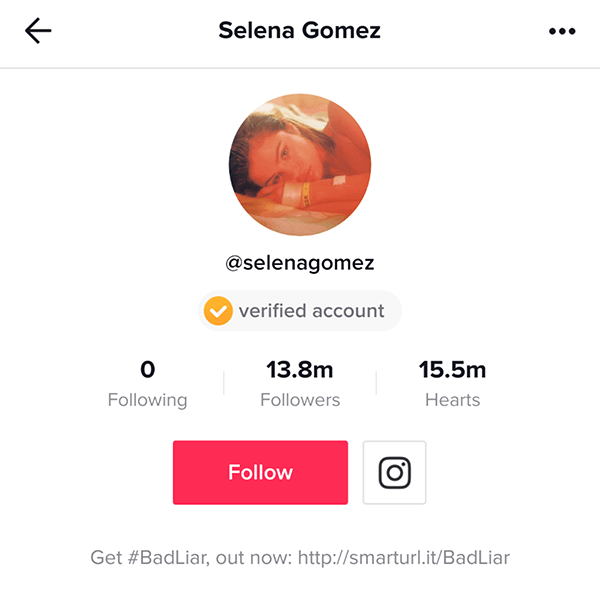Select the 'verified account' label text
This screenshot has width=600, height=599.
pyautogui.click(x=311, y=311)
